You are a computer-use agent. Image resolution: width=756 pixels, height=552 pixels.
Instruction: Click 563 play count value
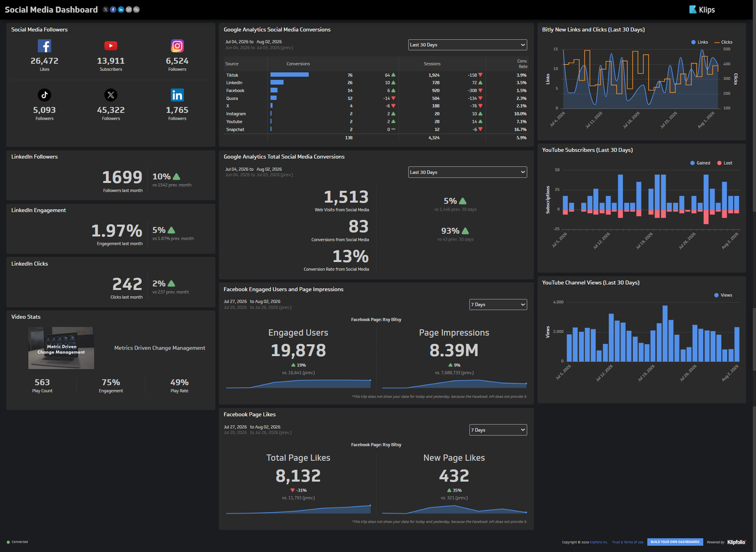pyautogui.click(x=42, y=382)
